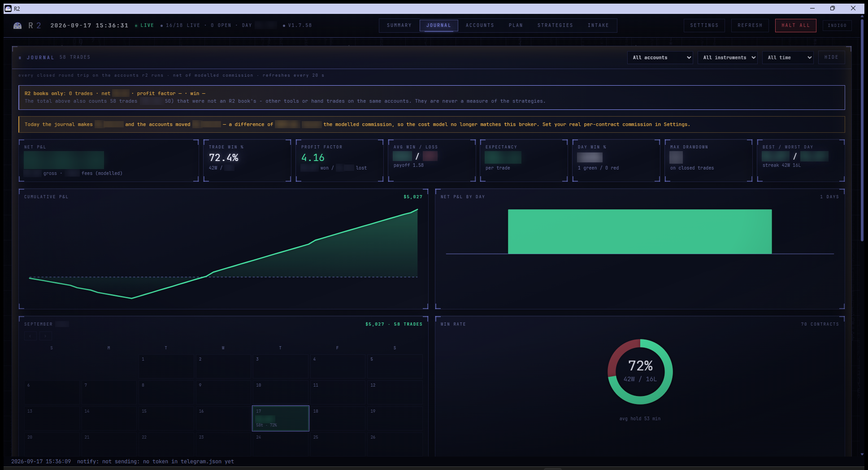The image size is (868, 470).
Task: Click the scrollbar down arrow
Action: (862, 454)
